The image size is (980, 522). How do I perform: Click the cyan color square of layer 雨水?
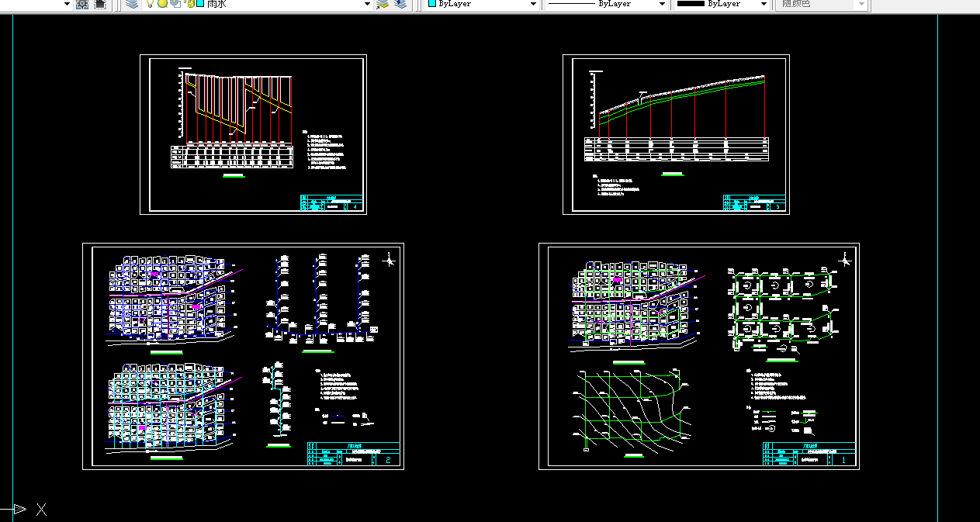click(200, 4)
